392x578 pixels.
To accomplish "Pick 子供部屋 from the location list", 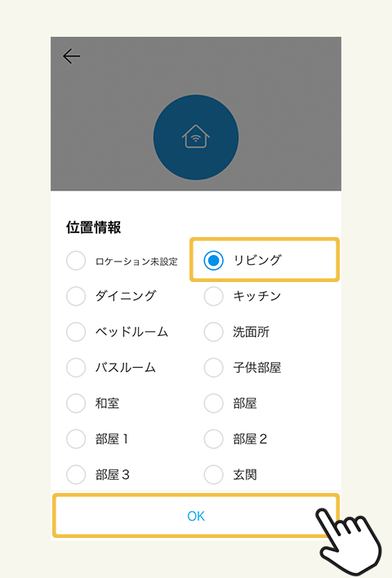I will [x=213, y=368].
